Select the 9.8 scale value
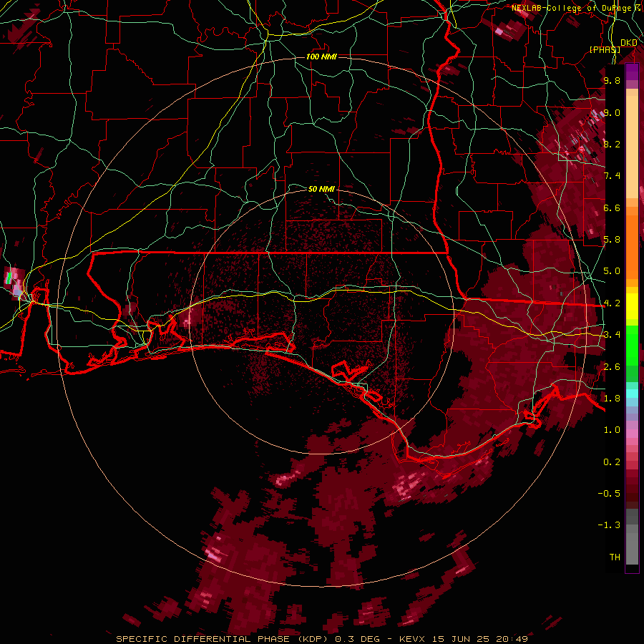This screenshot has height=644, width=644. (x=612, y=80)
